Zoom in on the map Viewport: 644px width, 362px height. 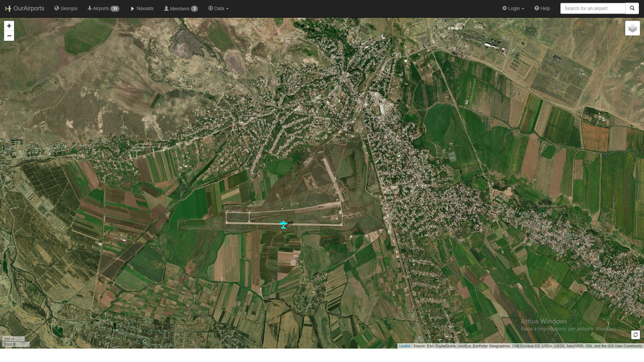click(x=9, y=26)
